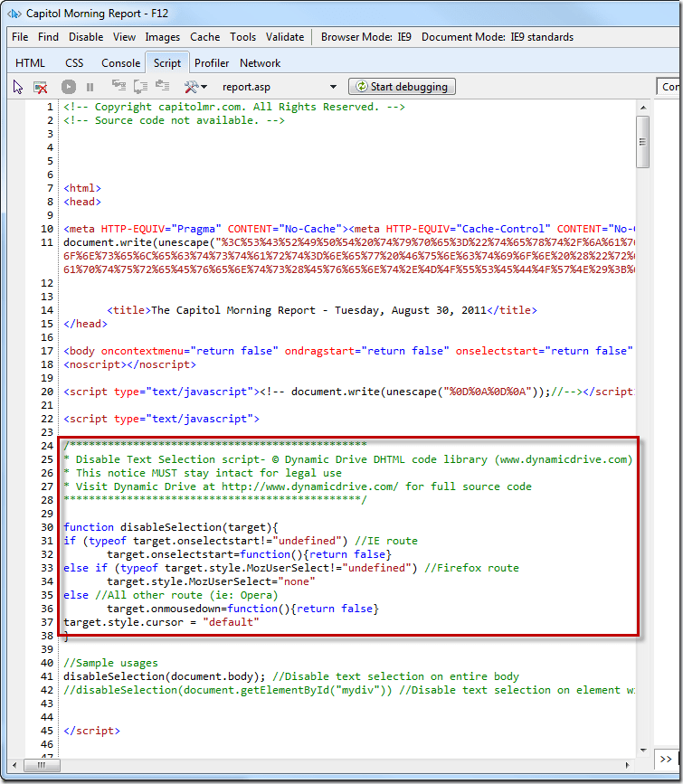683x784 pixels.
Task: Switch to the Network tab
Action: (260, 63)
